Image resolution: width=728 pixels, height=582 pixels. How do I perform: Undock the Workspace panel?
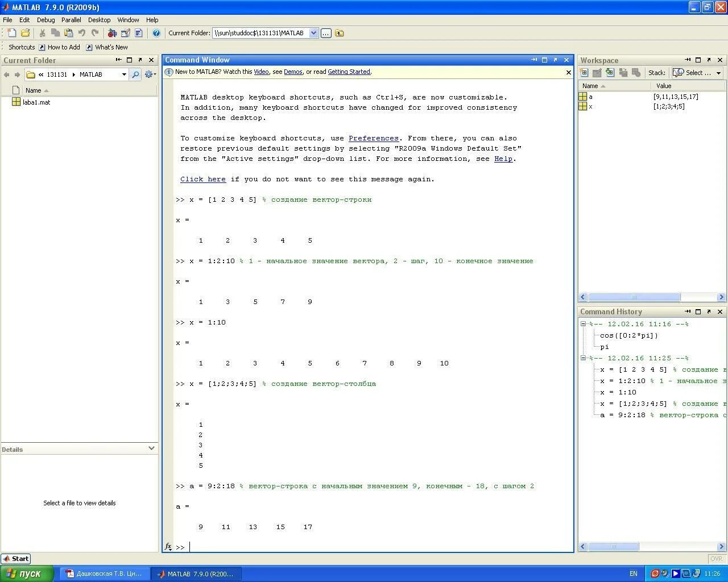point(709,60)
